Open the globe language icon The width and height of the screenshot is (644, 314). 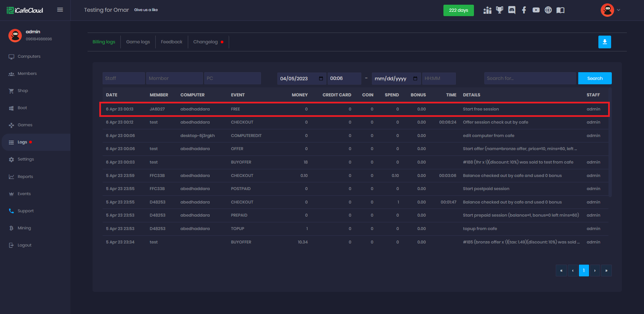[x=548, y=10]
